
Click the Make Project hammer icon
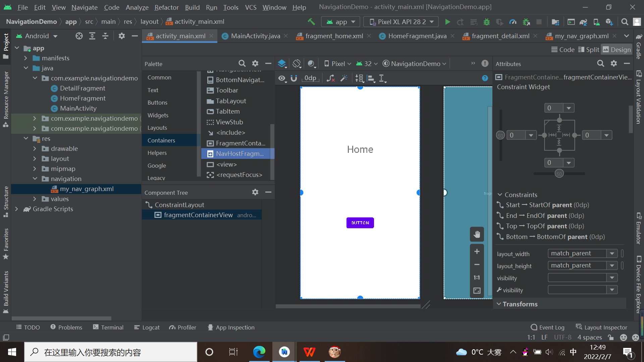[311, 22]
